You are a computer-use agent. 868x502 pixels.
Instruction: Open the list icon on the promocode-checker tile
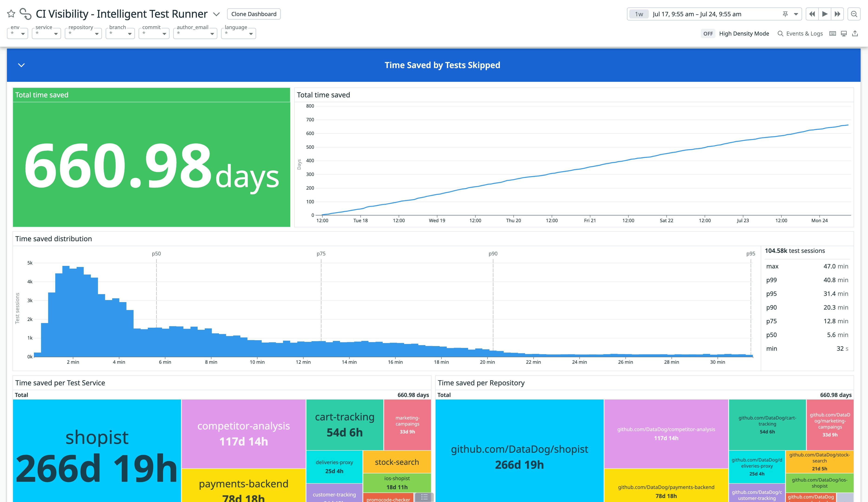[x=424, y=498]
